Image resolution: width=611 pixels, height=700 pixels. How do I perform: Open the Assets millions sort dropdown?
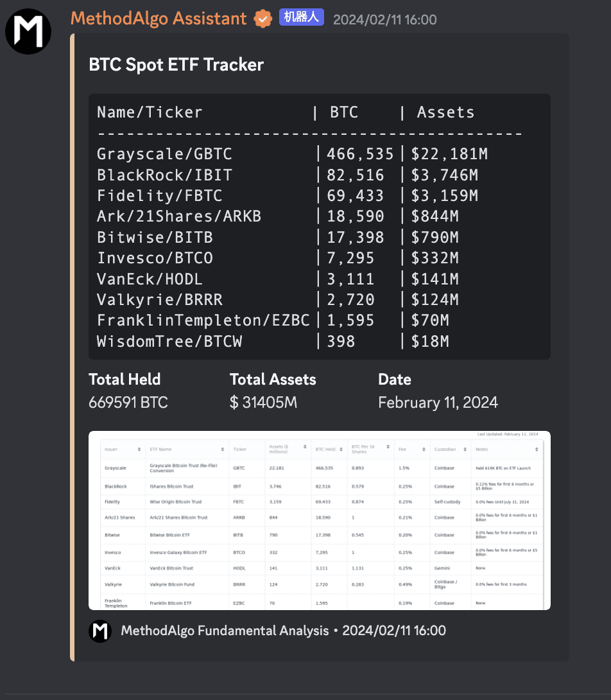click(304, 448)
